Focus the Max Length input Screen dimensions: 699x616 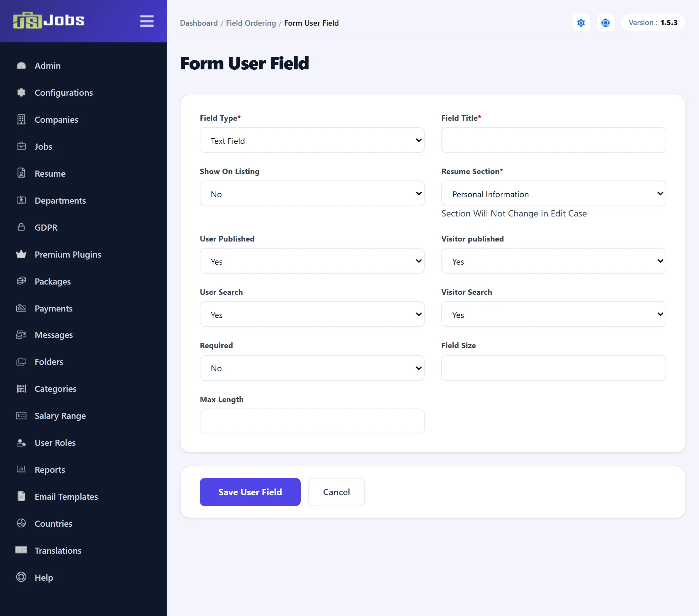(x=312, y=421)
